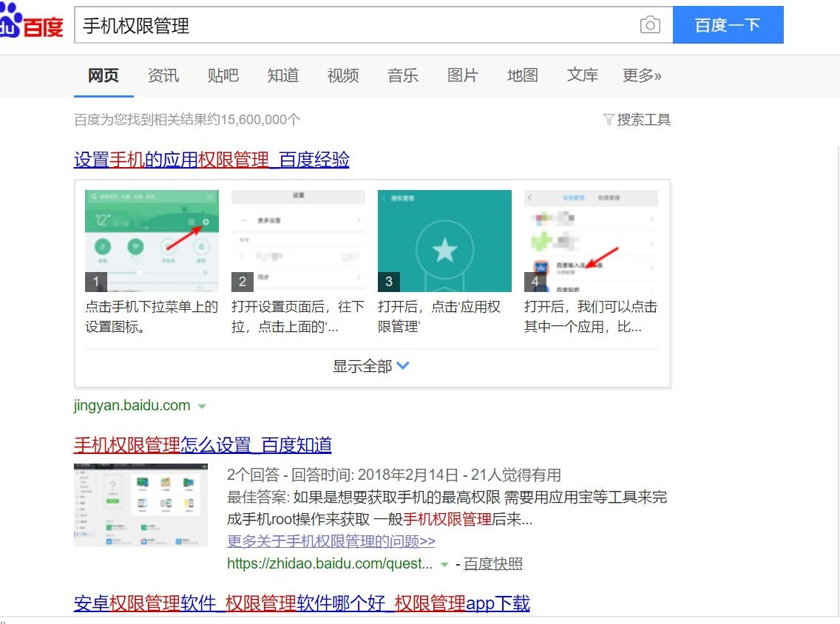
Task: Click caption 打开后，点击'应用权限管理'
Action: [x=439, y=316]
